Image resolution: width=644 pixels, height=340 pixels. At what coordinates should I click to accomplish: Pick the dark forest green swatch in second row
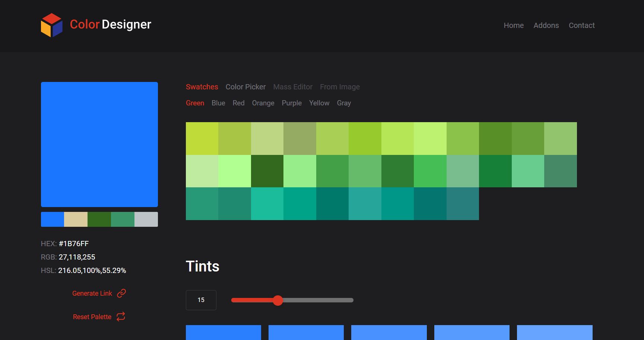pyautogui.click(x=267, y=171)
